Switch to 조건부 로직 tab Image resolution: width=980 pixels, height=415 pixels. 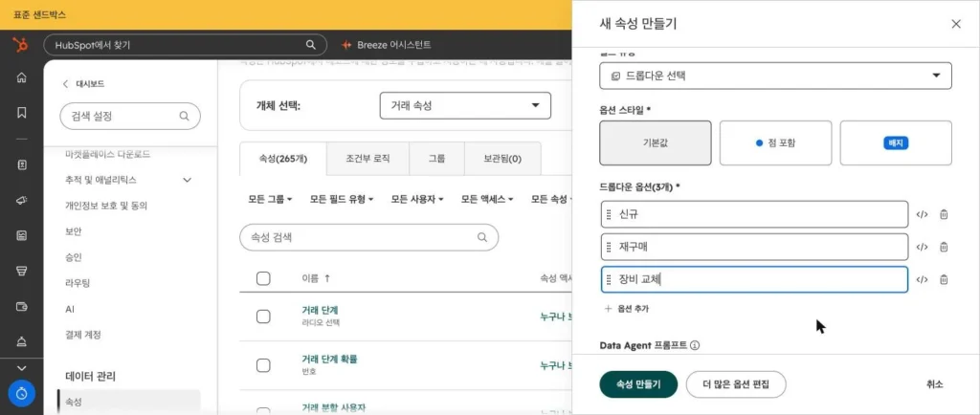point(367,159)
